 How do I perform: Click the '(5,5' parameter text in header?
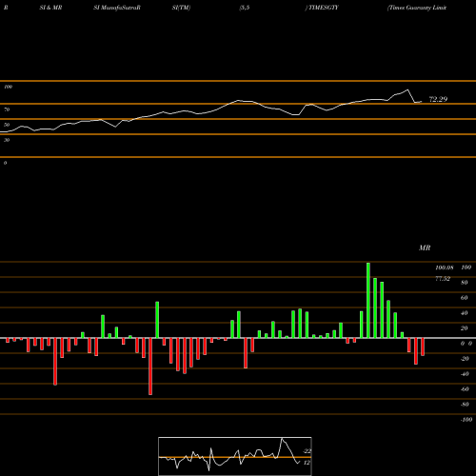pyautogui.click(x=245, y=8)
